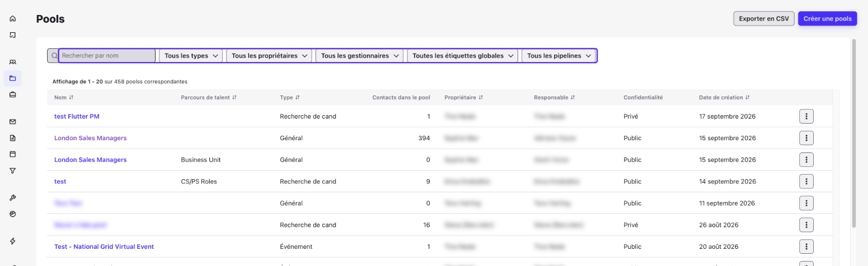Viewport: 868px width, 266px height.
Task: Select the folder Pools sidebar icon
Action: coord(13,78)
